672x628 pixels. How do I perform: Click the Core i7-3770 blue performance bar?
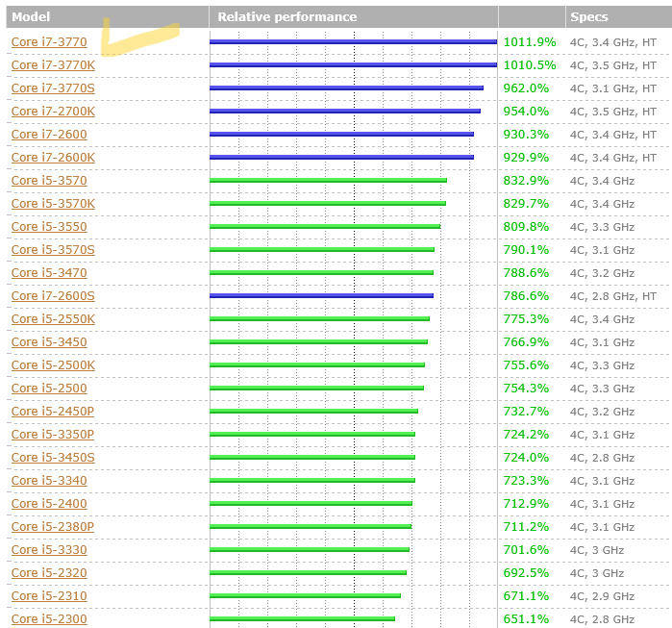[x=353, y=41]
